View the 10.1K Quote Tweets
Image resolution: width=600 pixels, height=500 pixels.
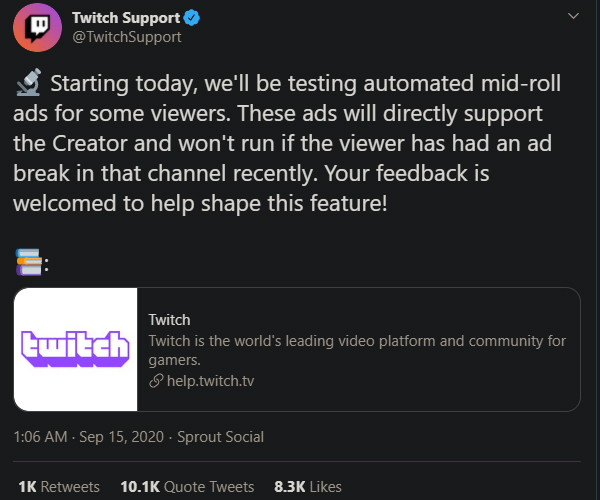point(187,487)
